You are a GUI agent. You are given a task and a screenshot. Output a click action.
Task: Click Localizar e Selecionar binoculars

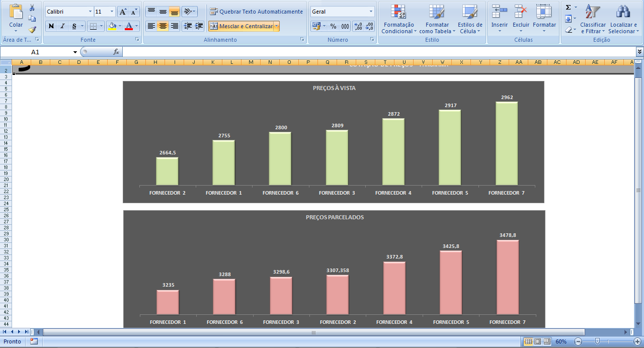point(623,20)
